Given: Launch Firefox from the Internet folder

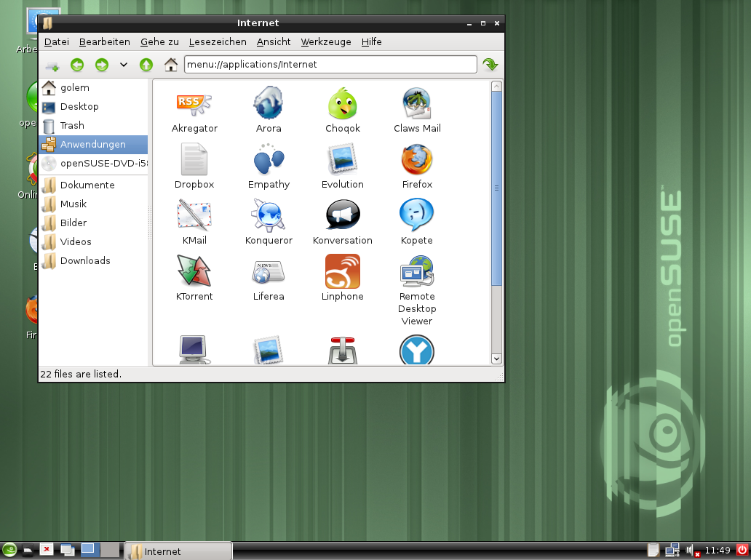Looking at the screenshot, I should pos(417,160).
